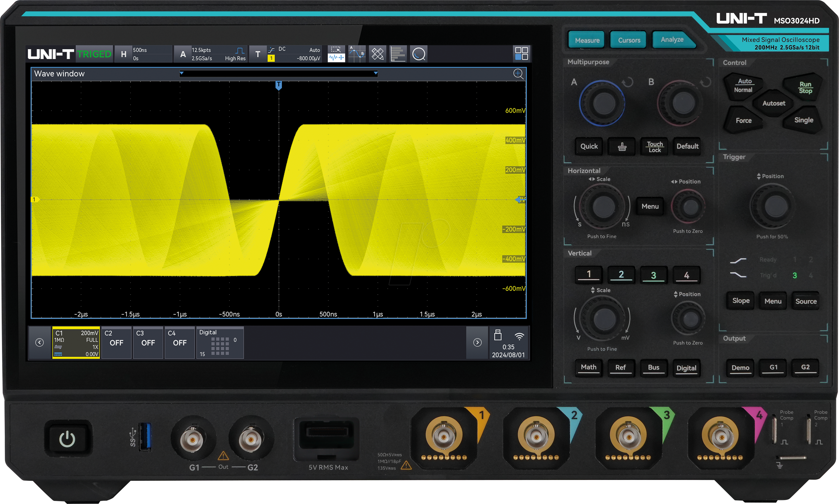Tap the T trigger settings label
Viewport: 839px width, 504px height.
point(258,54)
